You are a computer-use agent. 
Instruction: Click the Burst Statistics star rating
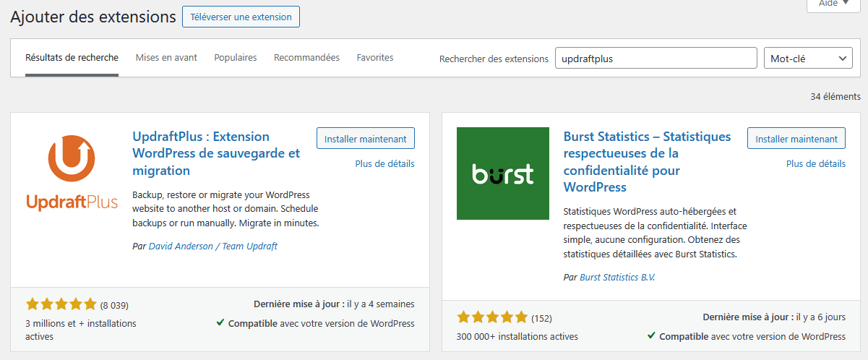point(492,317)
